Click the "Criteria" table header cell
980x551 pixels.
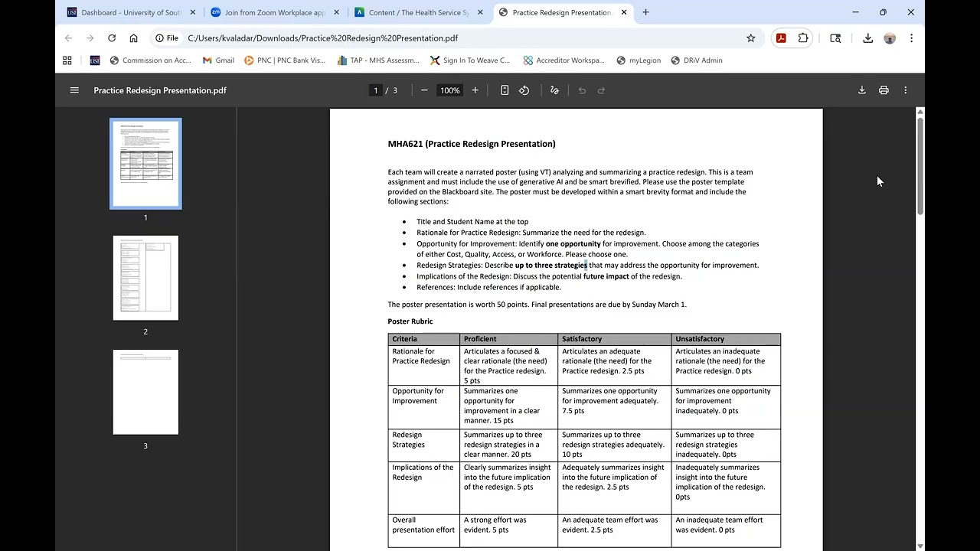(424, 339)
